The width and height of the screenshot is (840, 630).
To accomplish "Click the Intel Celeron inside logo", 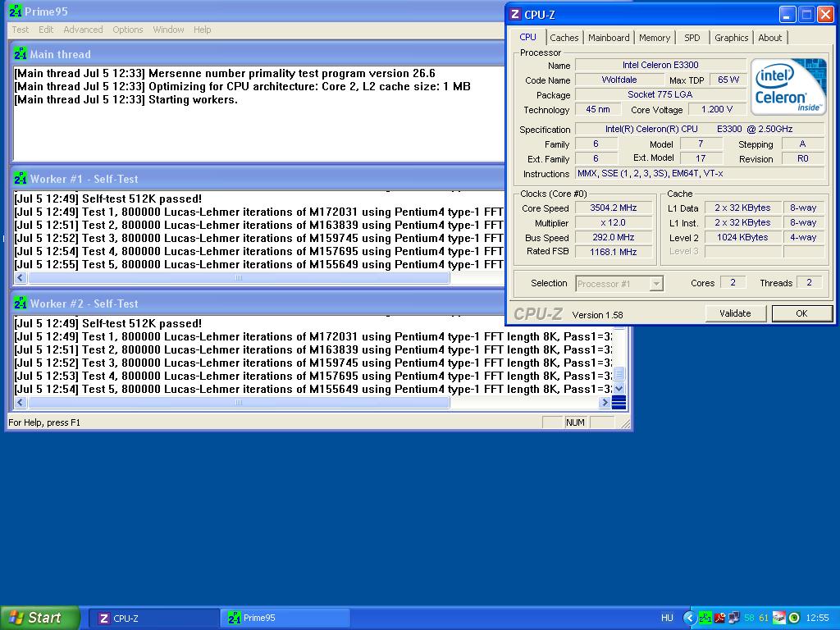I will (x=788, y=87).
